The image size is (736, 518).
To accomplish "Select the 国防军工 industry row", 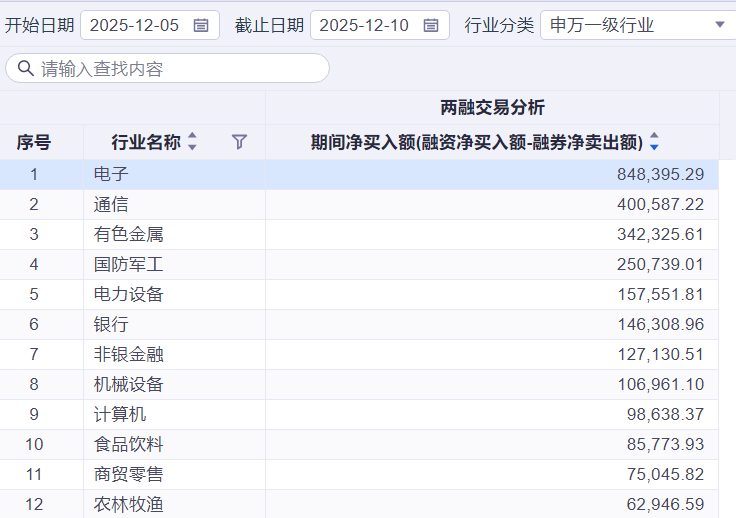I will (x=359, y=265).
